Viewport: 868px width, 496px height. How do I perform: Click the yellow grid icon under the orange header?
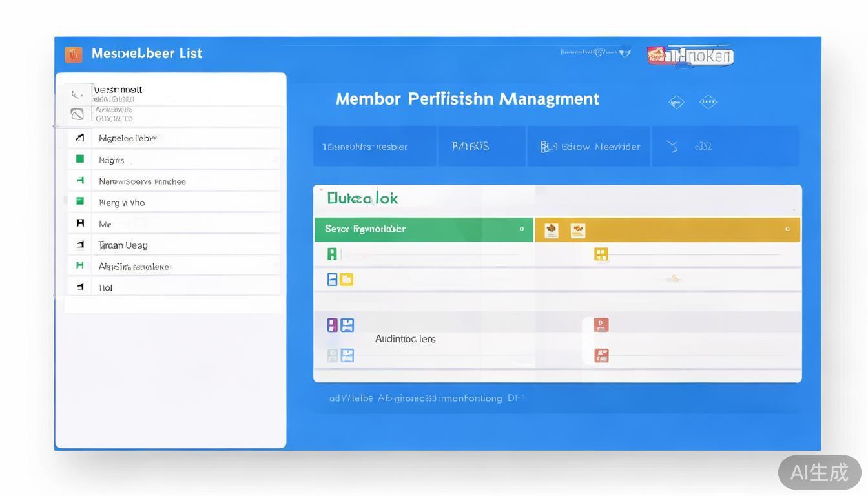pos(601,254)
